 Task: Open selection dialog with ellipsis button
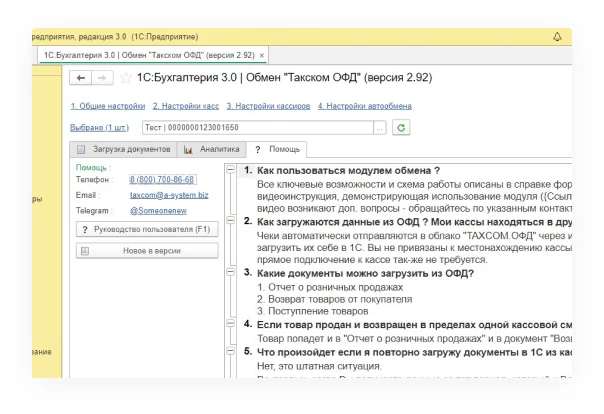coord(379,127)
